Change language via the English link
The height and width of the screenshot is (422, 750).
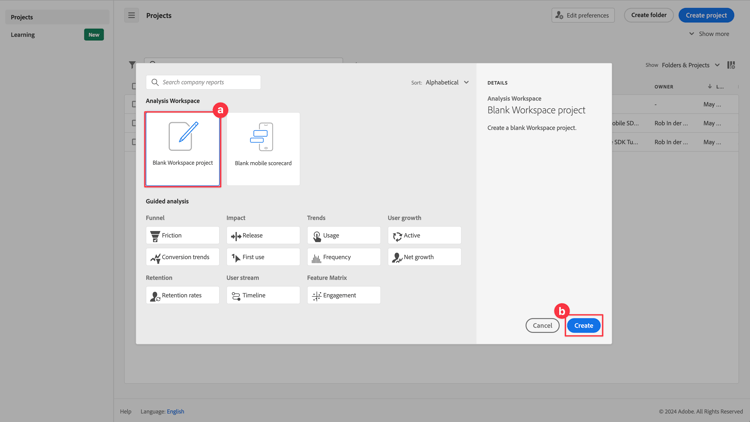(x=175, y=411)
